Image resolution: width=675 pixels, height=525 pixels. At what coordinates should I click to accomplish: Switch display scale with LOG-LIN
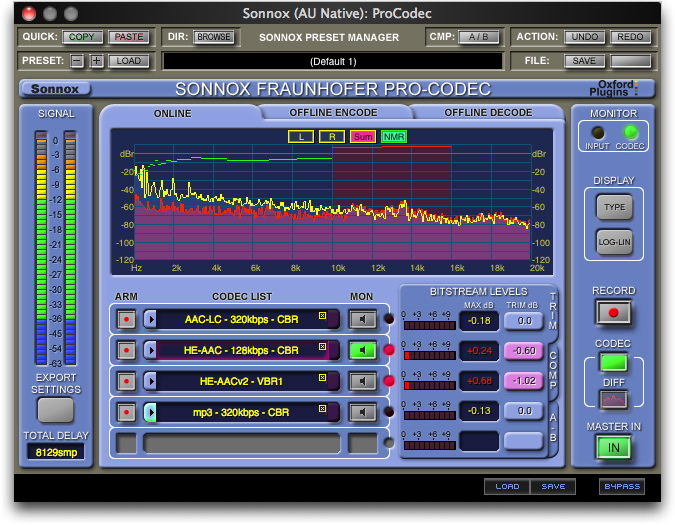[x=614, y=242]
